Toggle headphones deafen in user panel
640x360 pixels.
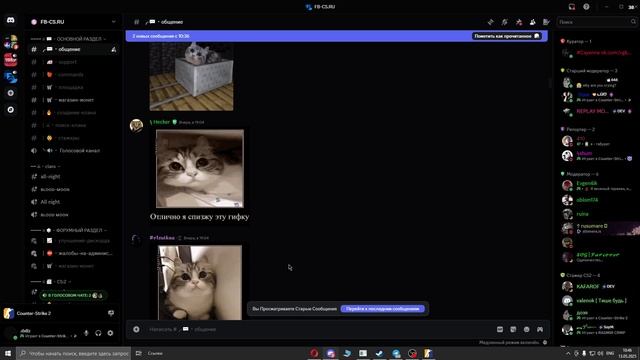pos(98,333)
